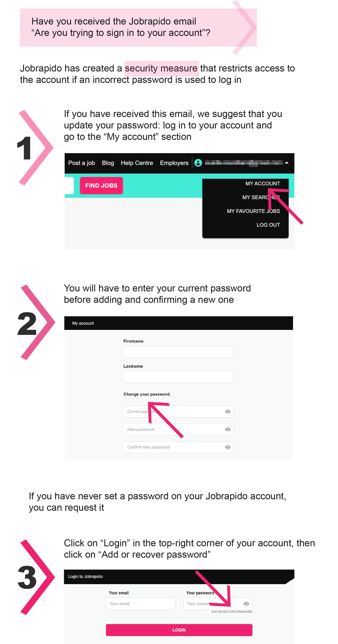Click the Find Jobs button
Viewport: 338px width, 644px height.
point(101,185)
